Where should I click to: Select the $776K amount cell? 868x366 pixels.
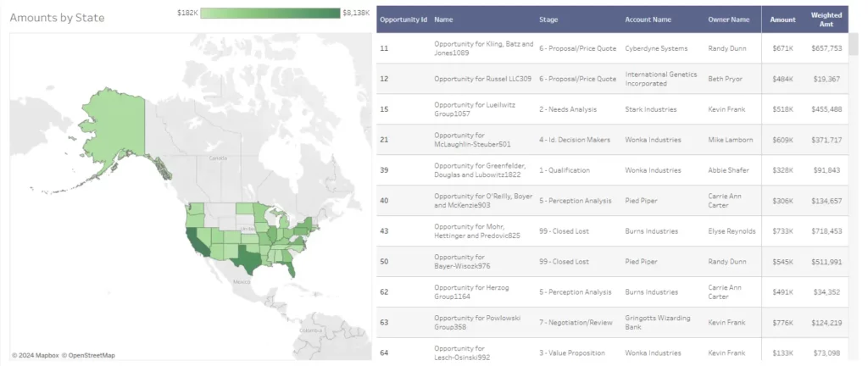tap(782, 322)
